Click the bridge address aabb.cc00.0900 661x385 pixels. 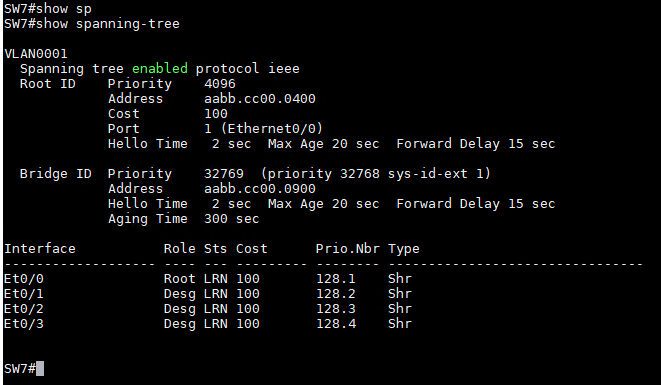(260, 188)
